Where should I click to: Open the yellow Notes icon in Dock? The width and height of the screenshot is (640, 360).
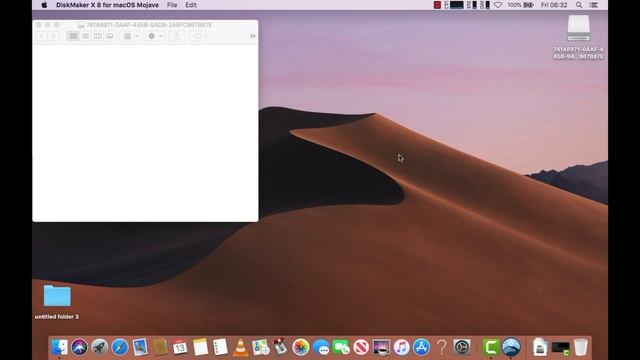(x=200, y=347)
